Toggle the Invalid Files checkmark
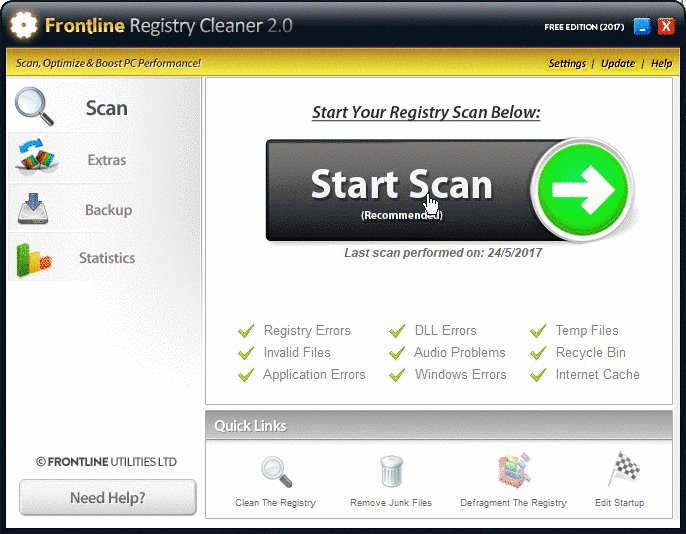This screenshot has height=534, width=686. 246,353
